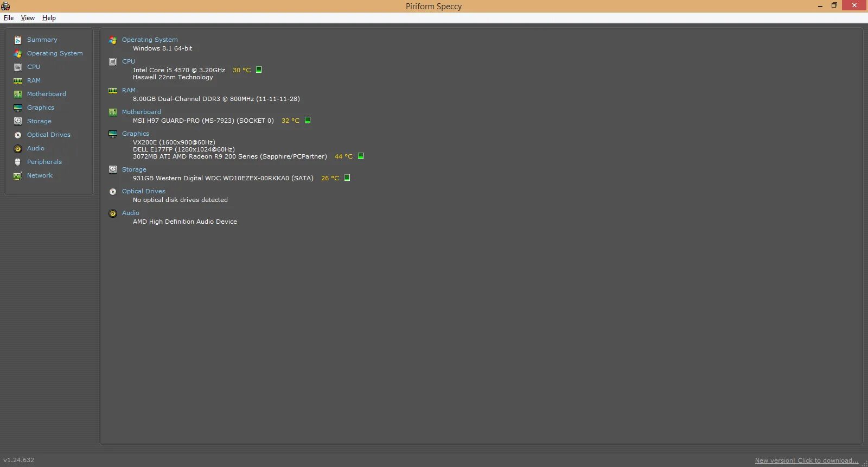The height and width of the screenshot is (467, 868).
Task: Select Network in the sidebar
Action: pyautogui.click(x=40, y=175)
